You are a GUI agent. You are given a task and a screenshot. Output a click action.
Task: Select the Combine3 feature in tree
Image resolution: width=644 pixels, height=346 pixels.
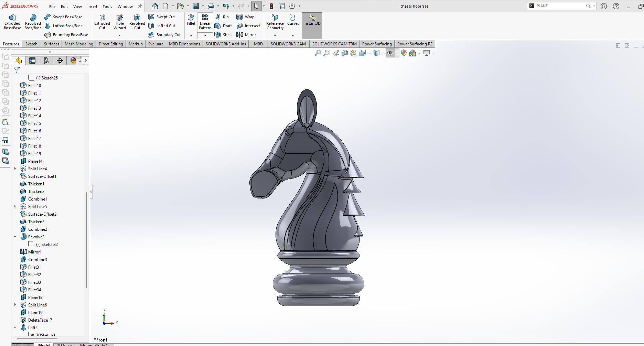(x=37, y=259)
